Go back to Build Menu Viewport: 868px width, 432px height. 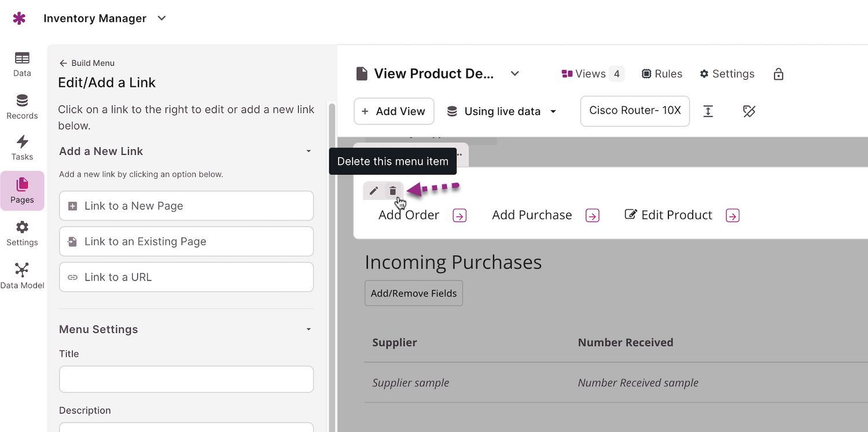pyautogui.click(x=87, y=63)
